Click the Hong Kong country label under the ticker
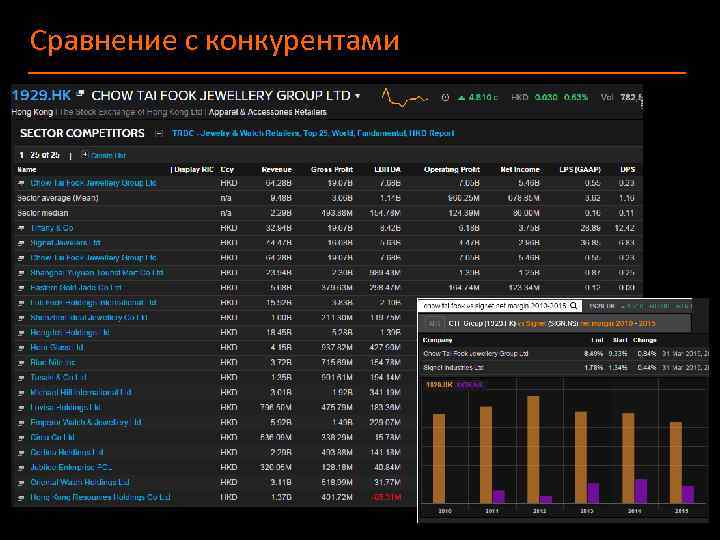The image size is (720, 540). click(32, 112)
